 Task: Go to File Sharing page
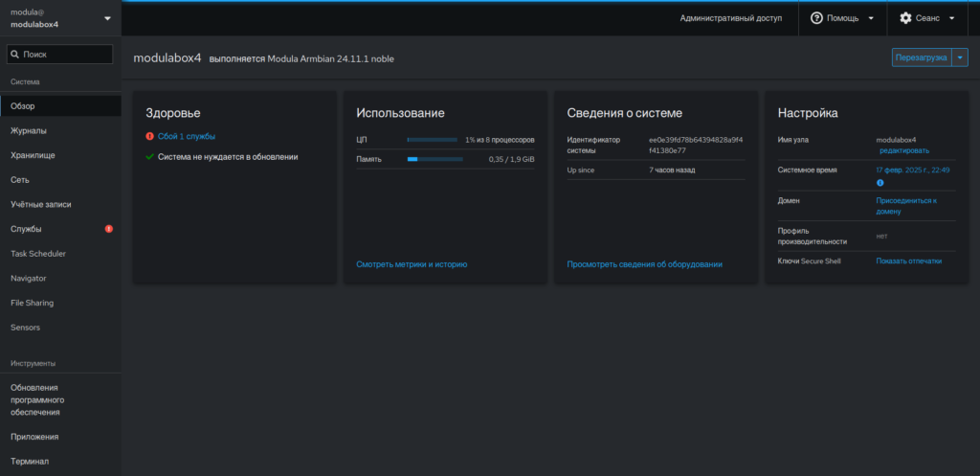pos(60,303)
